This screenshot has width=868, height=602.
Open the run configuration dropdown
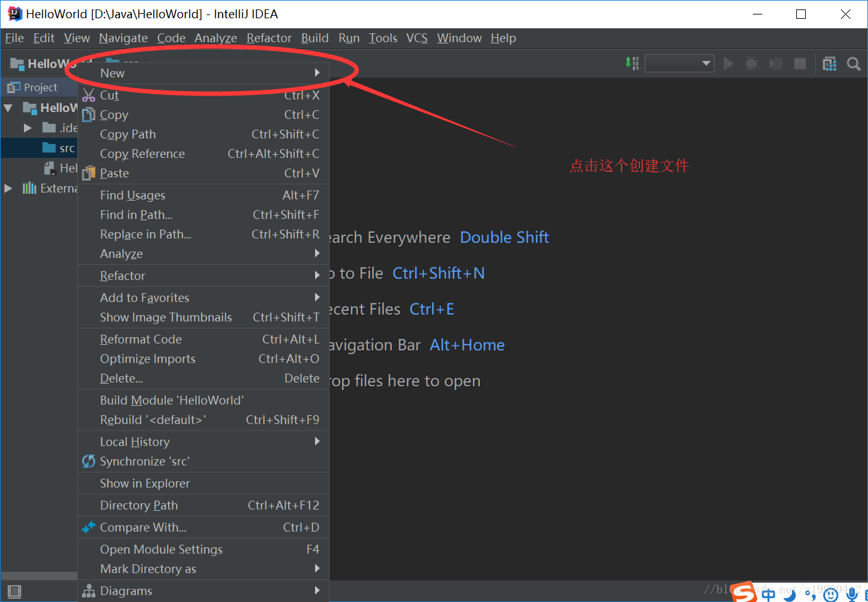679,64
